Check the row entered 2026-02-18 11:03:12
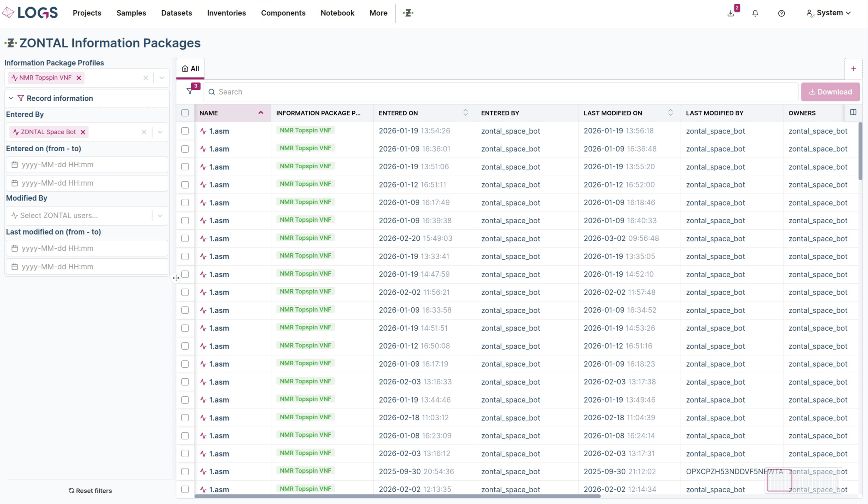 coord(185,418)
